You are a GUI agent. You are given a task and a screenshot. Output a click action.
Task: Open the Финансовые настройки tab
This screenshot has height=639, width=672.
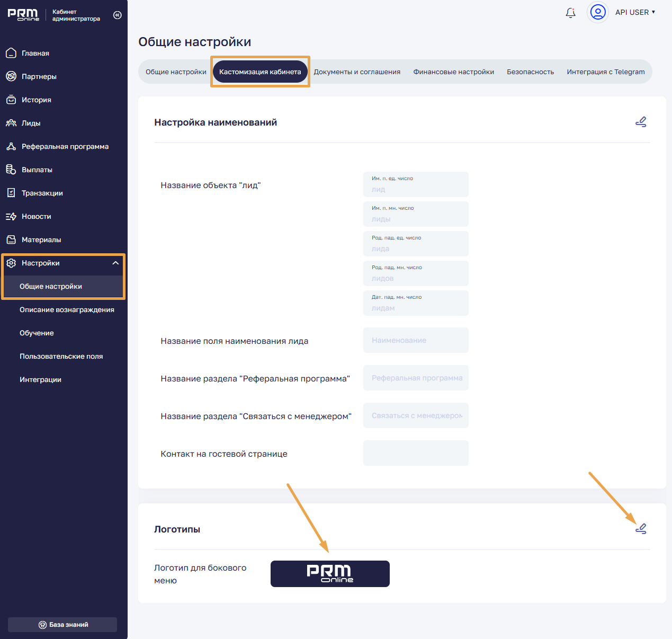pos(453,72)
